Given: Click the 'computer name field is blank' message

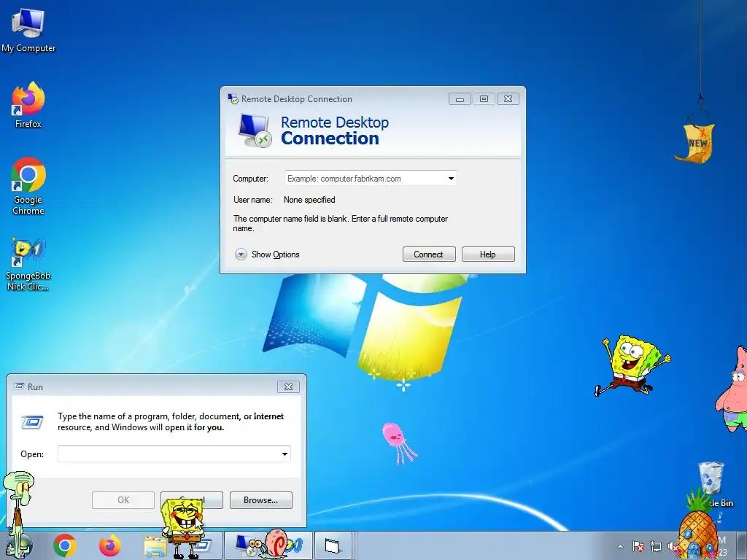Looking at the screenshot, I should pos(340,223).
